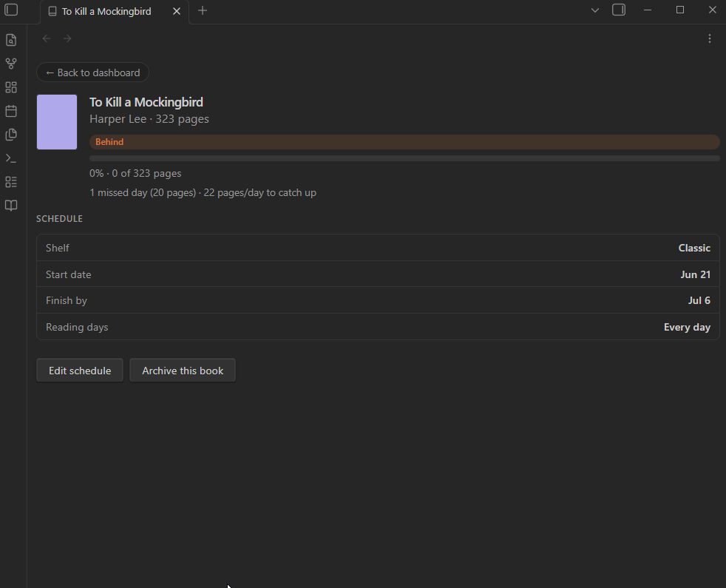Close the To Kill a Mockingbird tab
This screenshot has width=726, height=588.
[x=177, y=11]
